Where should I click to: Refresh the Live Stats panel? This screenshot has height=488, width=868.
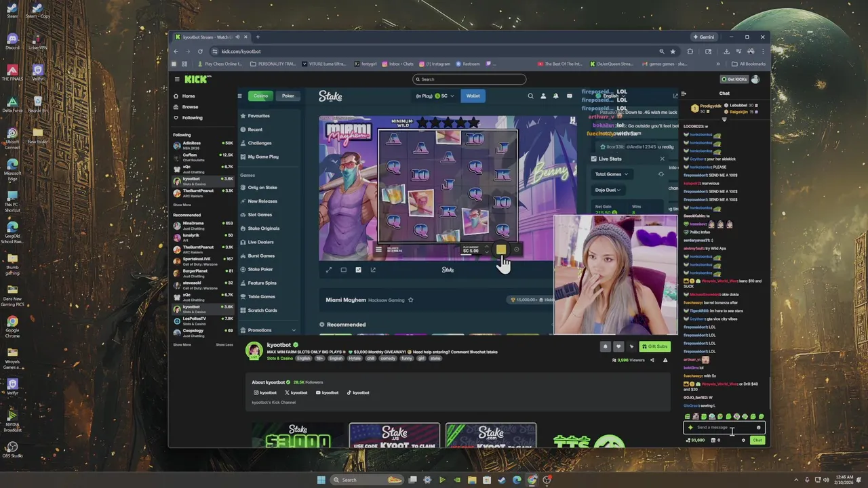[661, 174]
